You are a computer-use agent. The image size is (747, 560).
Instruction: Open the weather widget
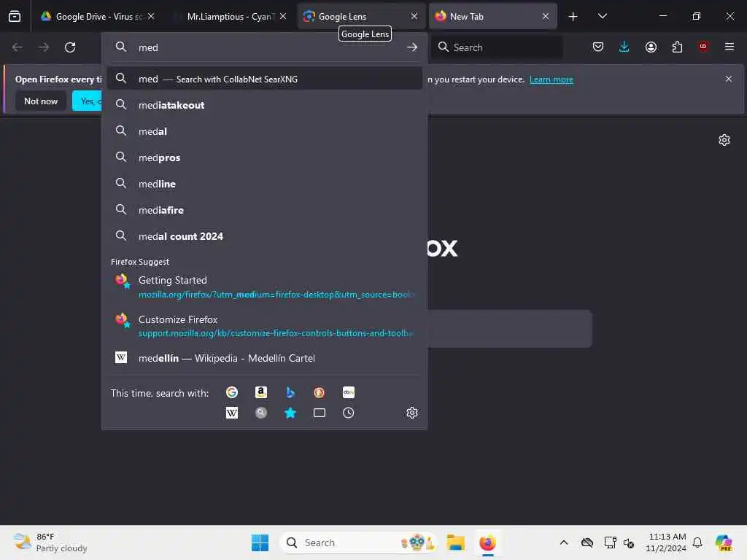[x=50, y=542]
